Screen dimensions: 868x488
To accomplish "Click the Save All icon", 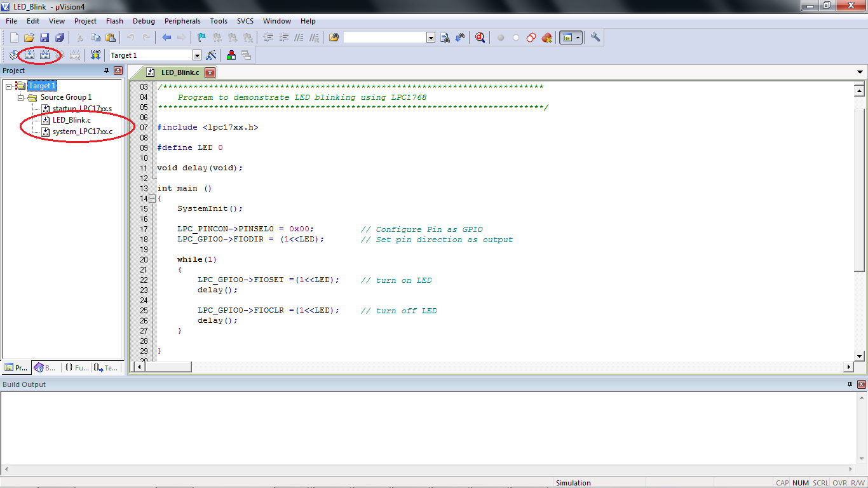I will pyautogui.click(x=60, y=37).
